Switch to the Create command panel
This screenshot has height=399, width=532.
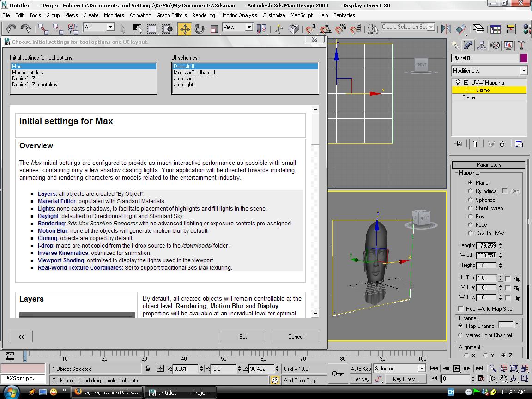point(455,45)
